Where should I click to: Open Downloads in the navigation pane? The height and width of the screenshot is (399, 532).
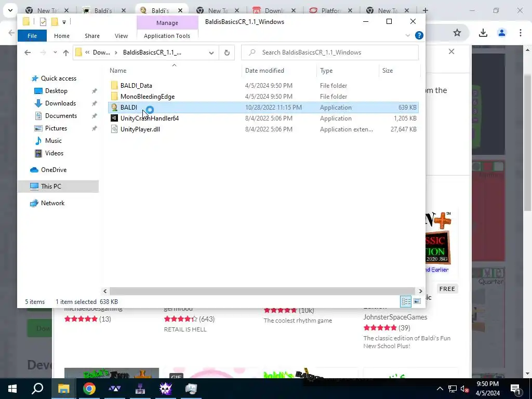pos(60,103)
